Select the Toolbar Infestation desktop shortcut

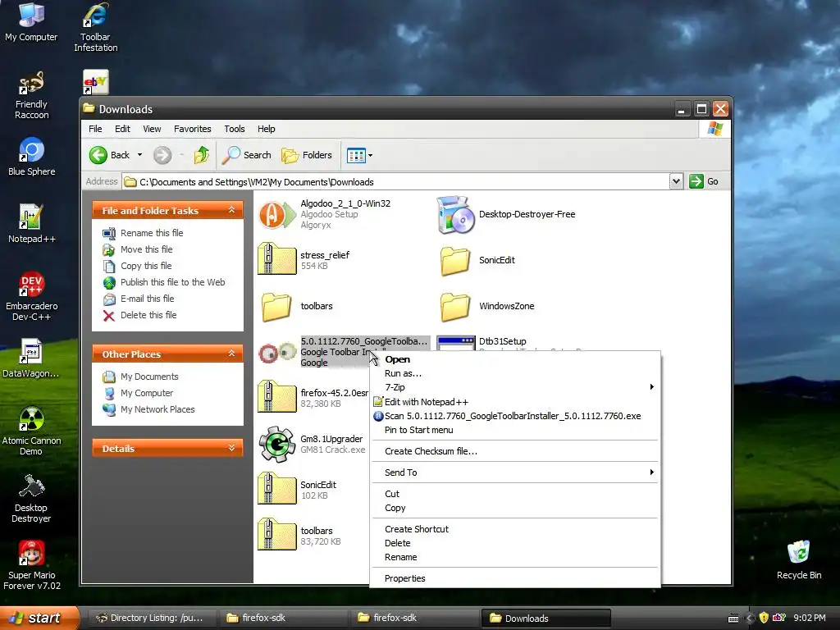tap(95, 27)
